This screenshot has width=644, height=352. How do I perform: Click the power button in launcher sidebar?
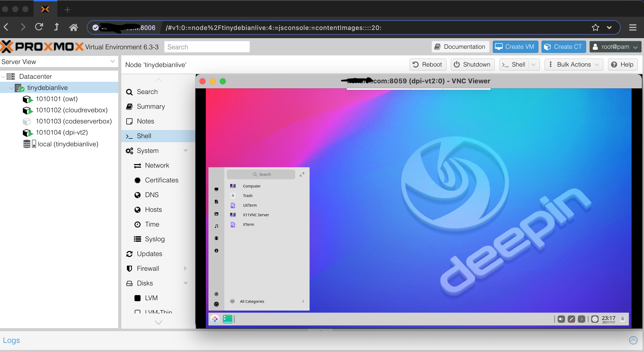(x=216, y=304)
